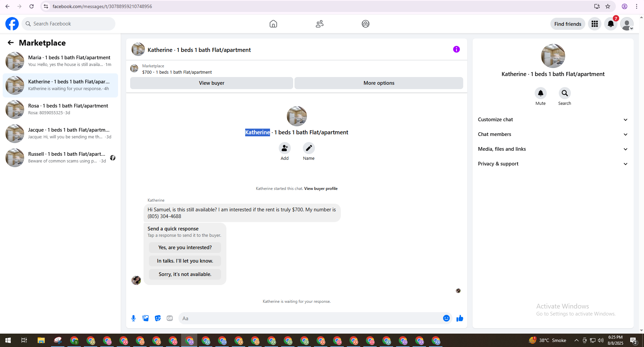This screenshot has width=644, height=347.
Task: Click the Search Facebook field
Action: click(69, 24)
